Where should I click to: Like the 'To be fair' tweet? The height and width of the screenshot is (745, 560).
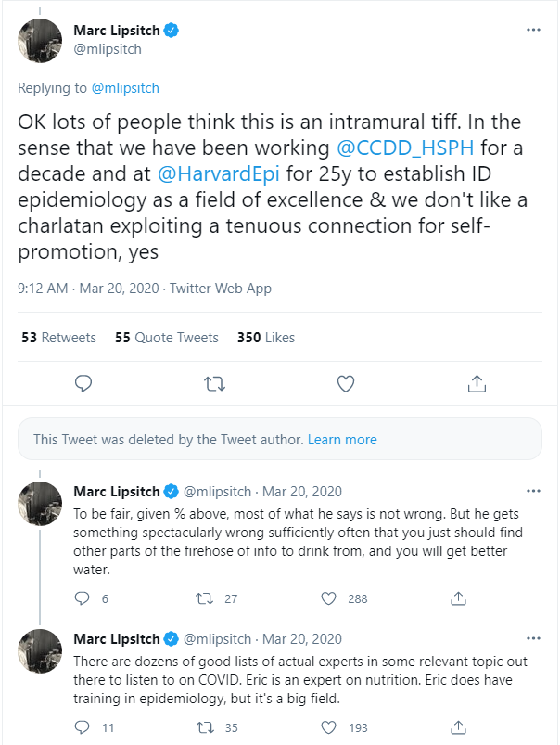click(328, 598)
